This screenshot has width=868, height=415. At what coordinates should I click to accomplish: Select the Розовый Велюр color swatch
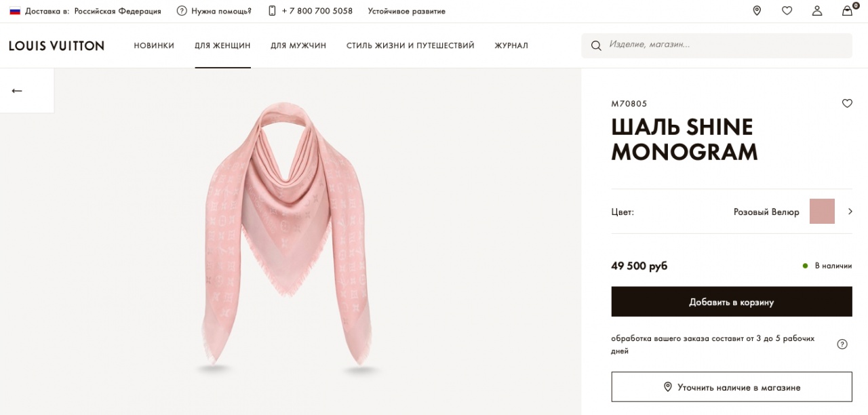[822, 212]
